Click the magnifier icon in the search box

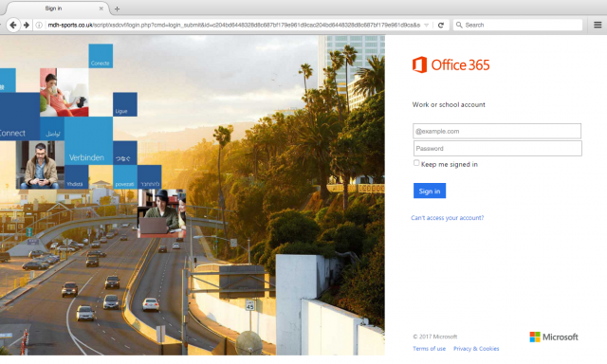click(459, 25)
